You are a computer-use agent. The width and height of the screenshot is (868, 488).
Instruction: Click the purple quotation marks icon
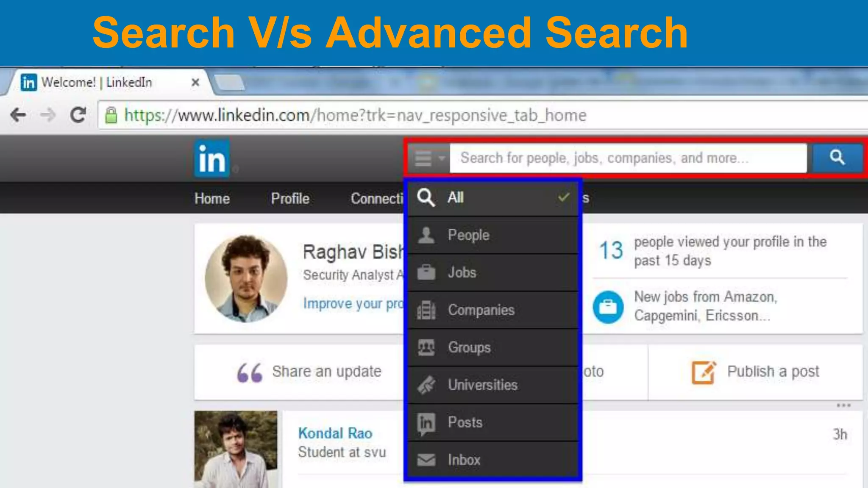coord(250,373)
